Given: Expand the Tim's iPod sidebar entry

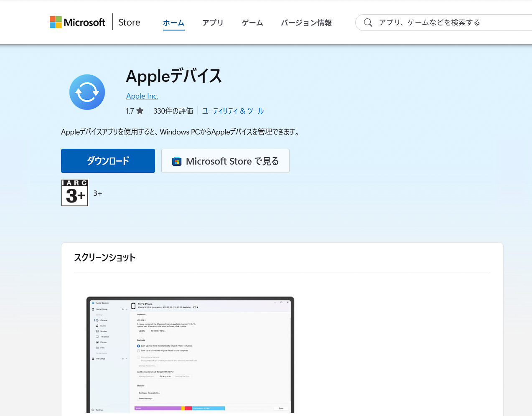Looking at the screenshot, I should (126, 359).
